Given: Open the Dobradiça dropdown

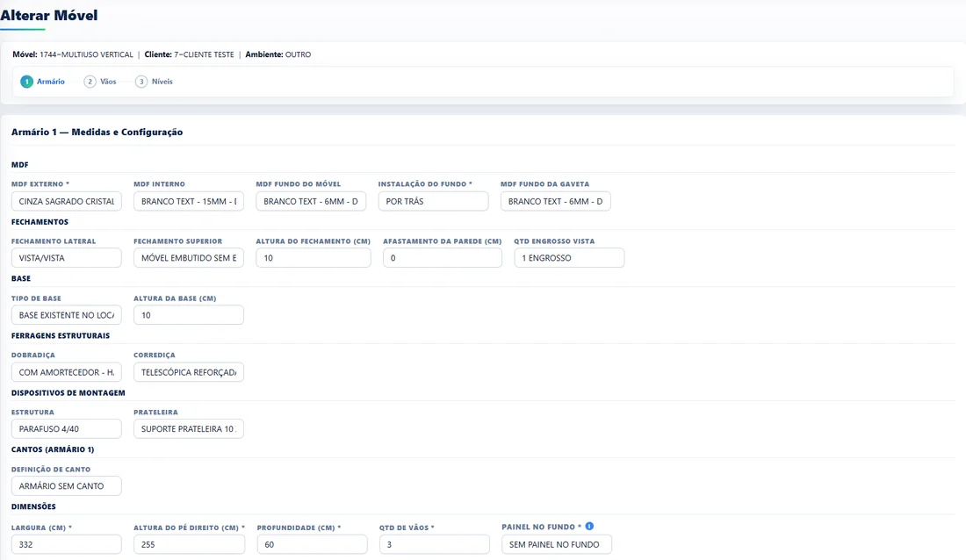Looking at the screenshot, I should 67,372.
